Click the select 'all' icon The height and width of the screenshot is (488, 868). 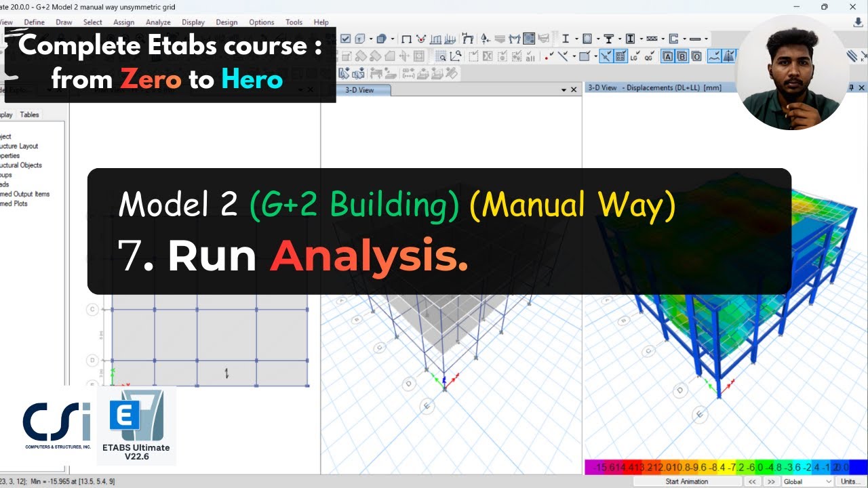(x=530, y=57)
